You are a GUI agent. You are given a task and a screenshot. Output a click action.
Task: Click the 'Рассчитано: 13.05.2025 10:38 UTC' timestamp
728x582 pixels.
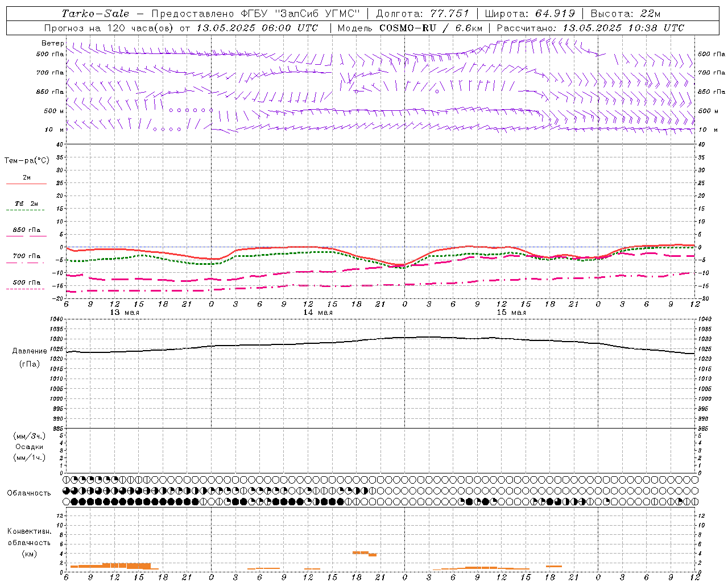tap(590, 28)
